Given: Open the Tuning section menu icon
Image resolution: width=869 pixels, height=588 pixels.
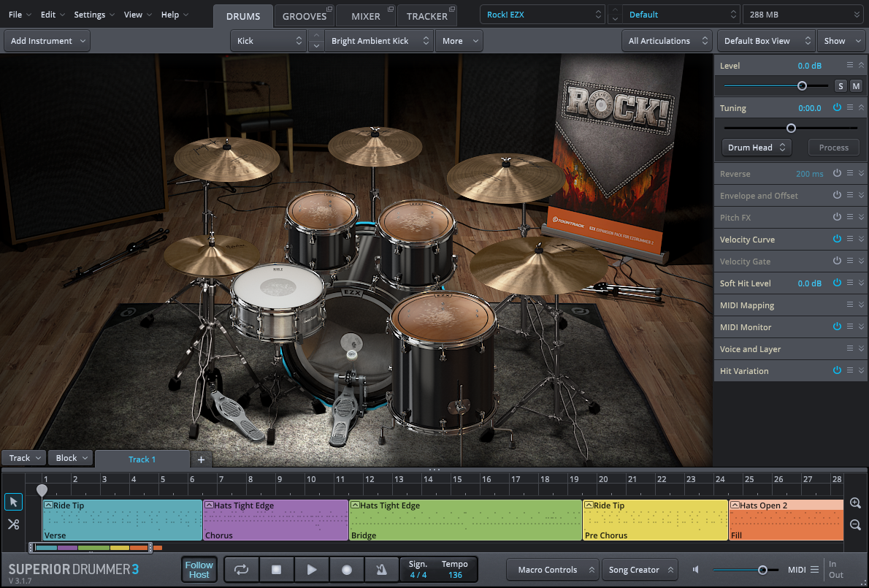Looking at the screenshot, I should 849,107.
